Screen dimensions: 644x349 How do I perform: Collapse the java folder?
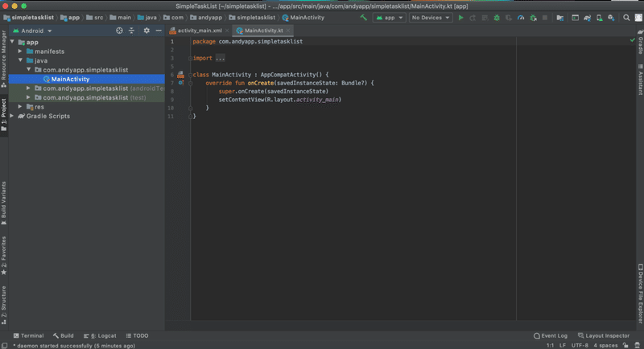[20, 60]
